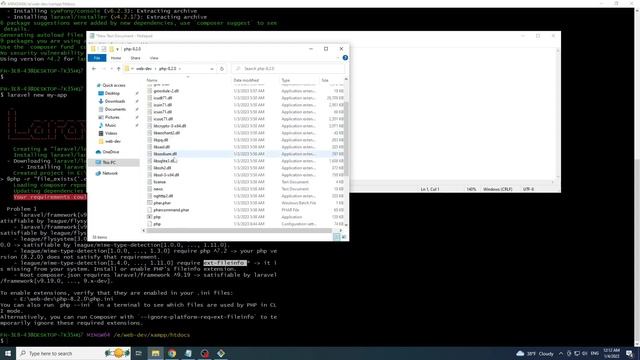Go up one folder level with Up arrow
This screenshot has width=640, height=360.
coord(118,69)
